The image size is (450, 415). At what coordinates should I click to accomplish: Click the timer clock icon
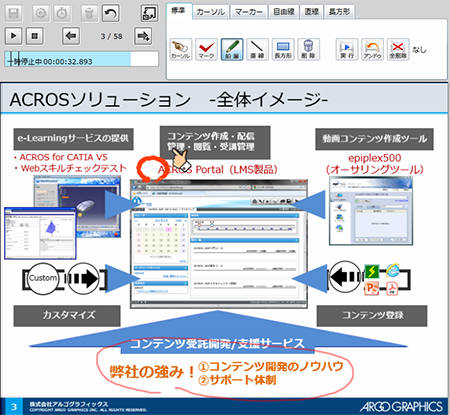point(62,13)
